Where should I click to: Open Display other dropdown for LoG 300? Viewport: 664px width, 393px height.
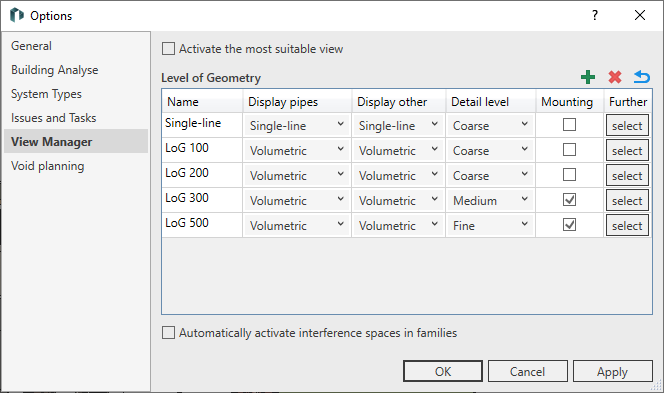coord(398,200)
